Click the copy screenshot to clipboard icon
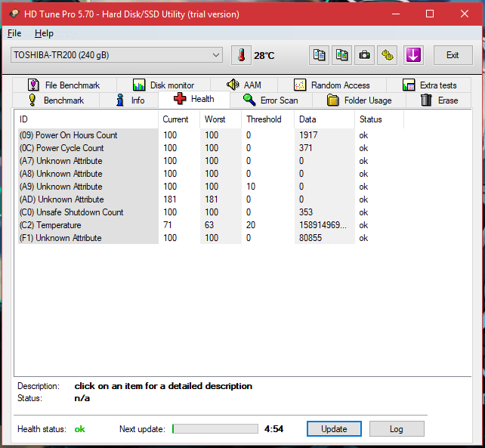This screenshot has width=485, height=448. 341,55
